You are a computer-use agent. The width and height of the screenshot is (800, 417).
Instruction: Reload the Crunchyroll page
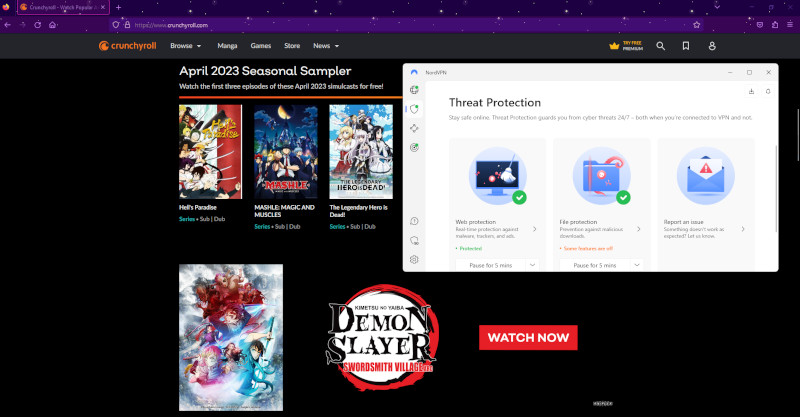pyautogui.click(x=38, y=24)
